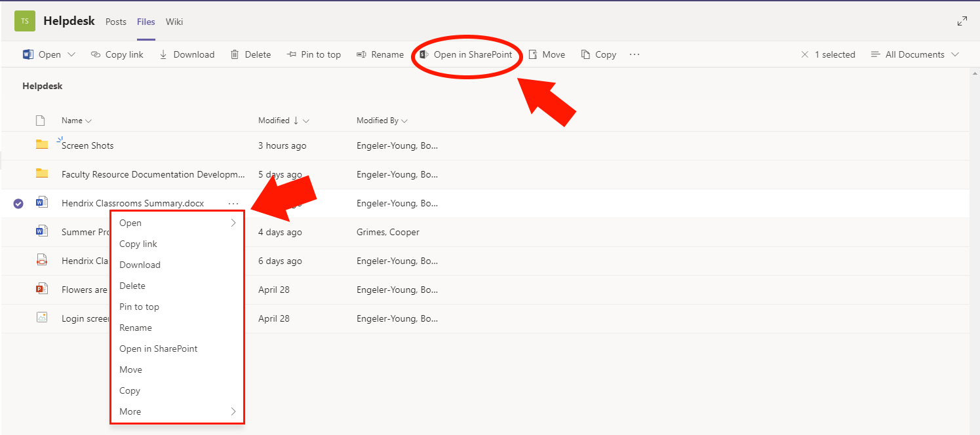Image resolution: width=980 pixels, height=435 pixels.
Task: Click the TS team avatar icon
Action: [25, 21]
